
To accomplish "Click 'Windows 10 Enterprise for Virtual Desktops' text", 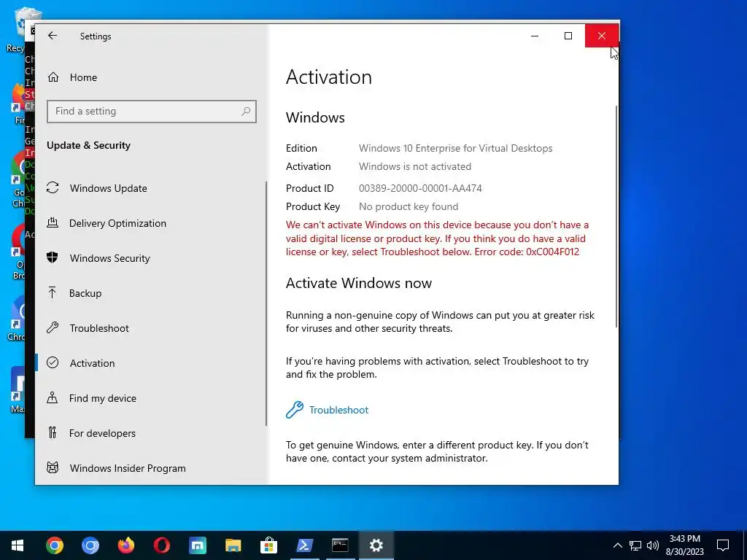I will point(455,148).
